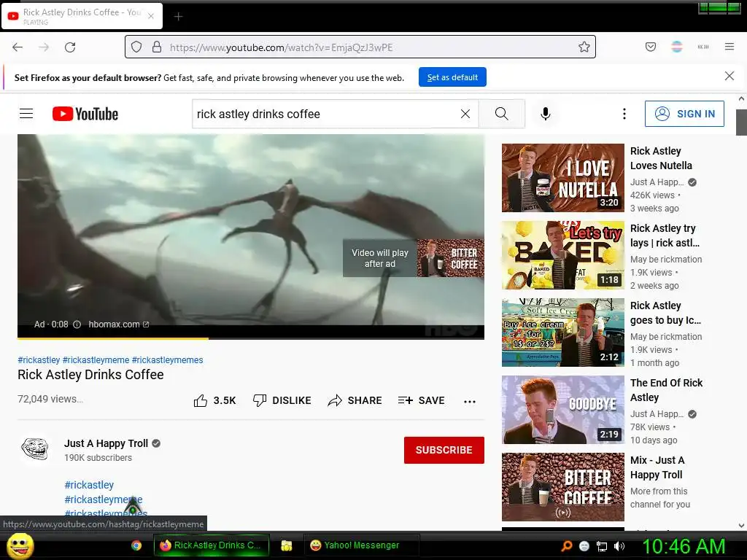Open Rick Astley try lays thumbnail

[x=563, y=254]
